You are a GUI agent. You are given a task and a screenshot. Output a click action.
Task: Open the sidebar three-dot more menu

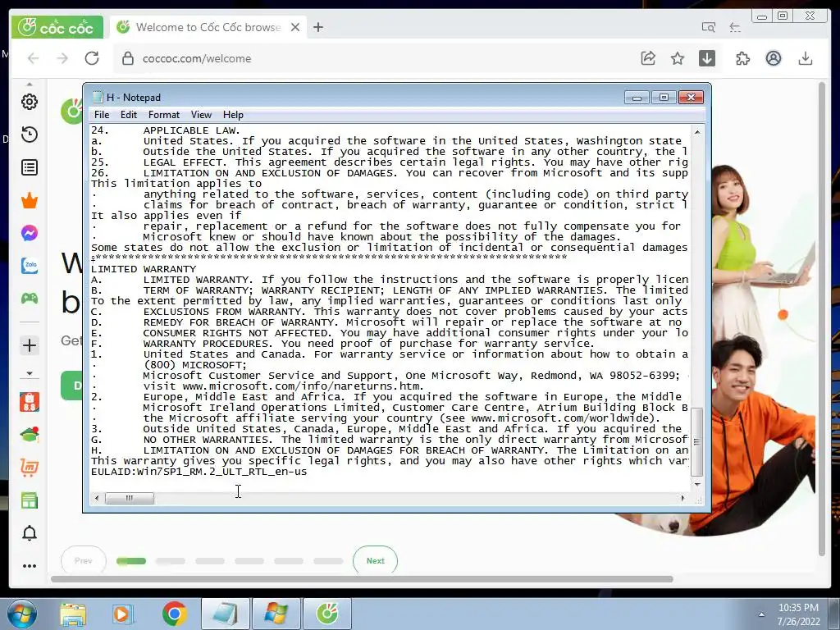30,566
